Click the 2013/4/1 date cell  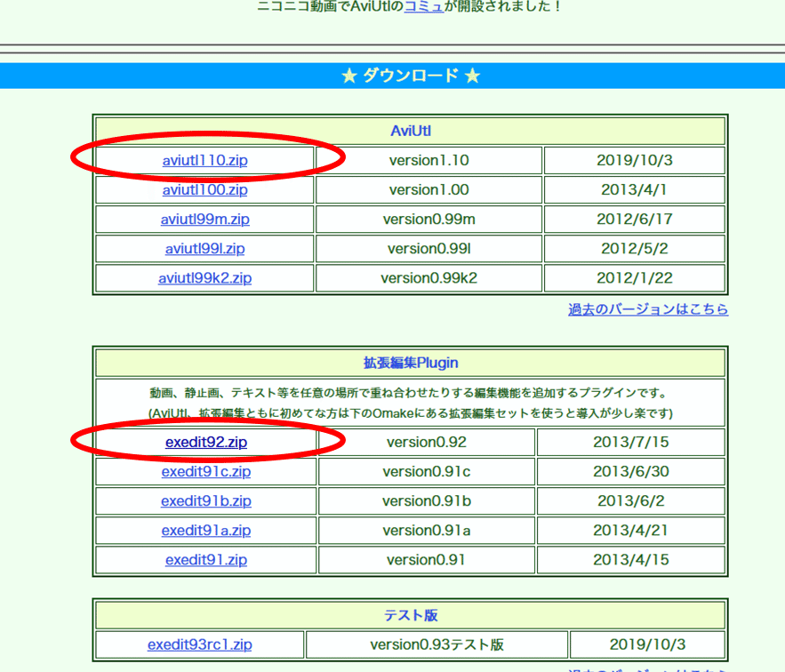point(634,190)
